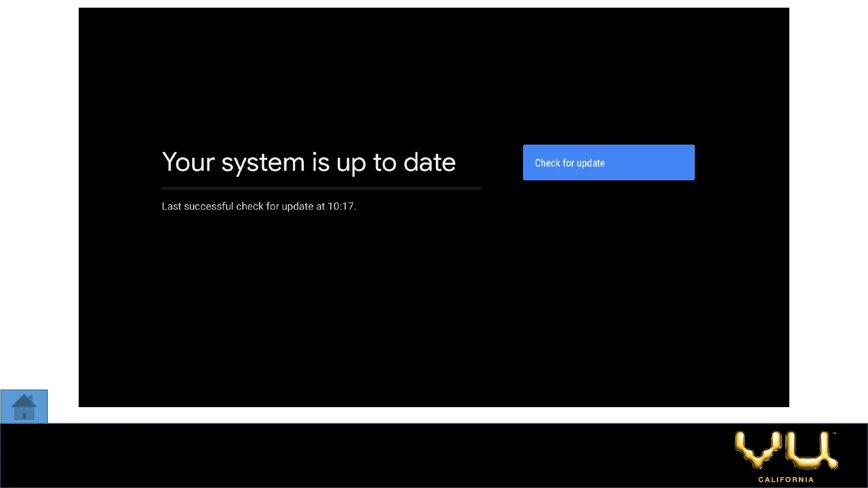868x488 pixels.
Task: Click the word 'Your' in the heading
Action: (188, 162)
